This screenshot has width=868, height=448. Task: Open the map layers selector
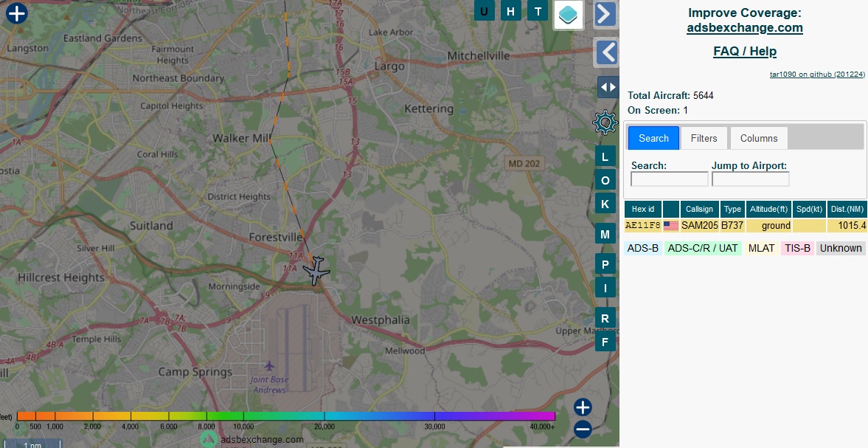point(569,14)
